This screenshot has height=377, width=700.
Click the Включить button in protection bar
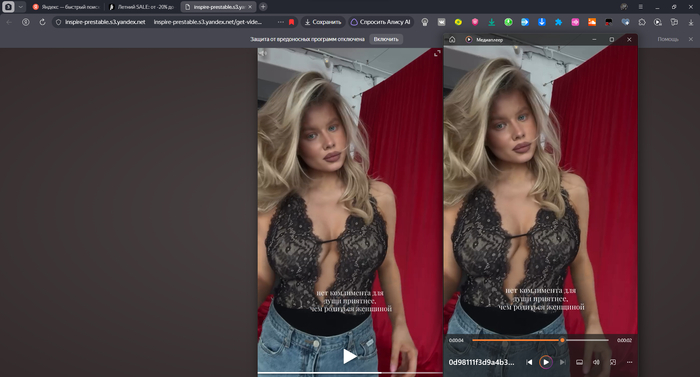(x=386, y=39)
